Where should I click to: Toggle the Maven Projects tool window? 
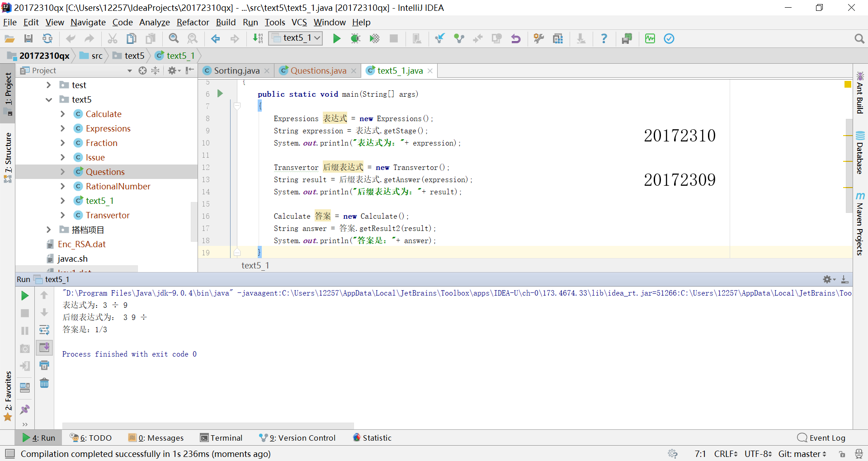(860, 224)
